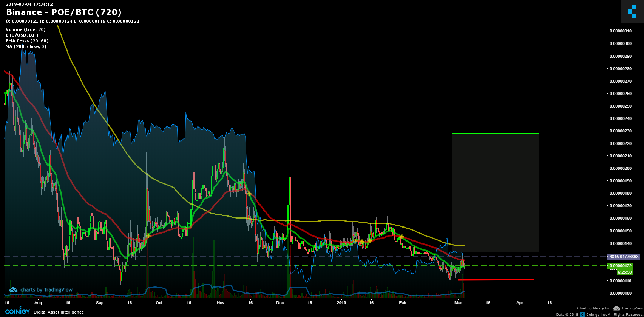Click the 0.00000150 price axis label

[x=620, y=231]
